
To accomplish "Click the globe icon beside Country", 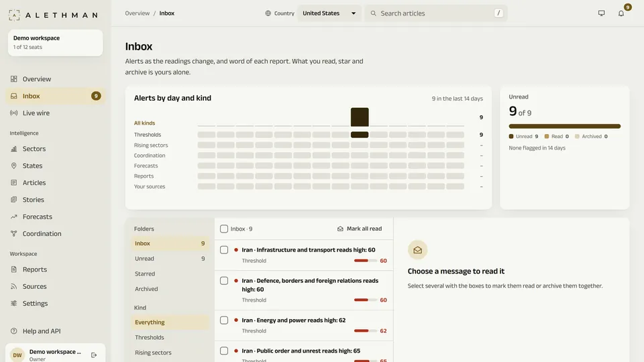I will tap(268, 13).
